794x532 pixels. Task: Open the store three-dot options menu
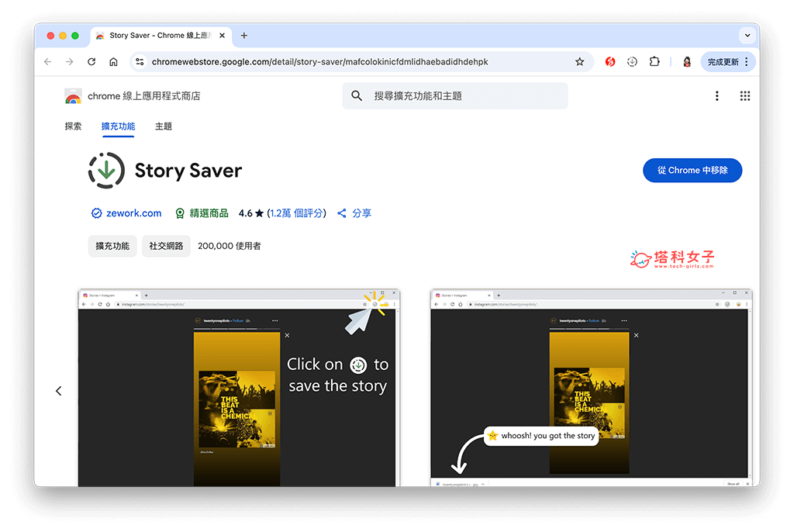716,95
